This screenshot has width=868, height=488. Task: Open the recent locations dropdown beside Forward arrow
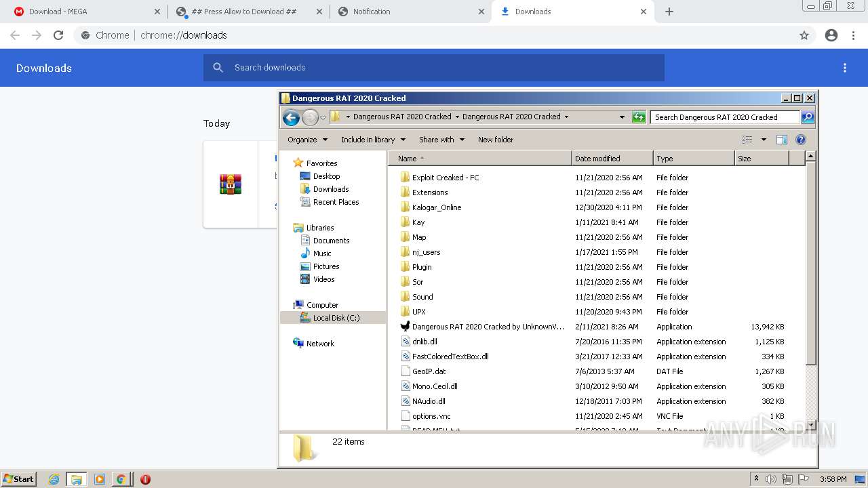(x=323, y=117)
